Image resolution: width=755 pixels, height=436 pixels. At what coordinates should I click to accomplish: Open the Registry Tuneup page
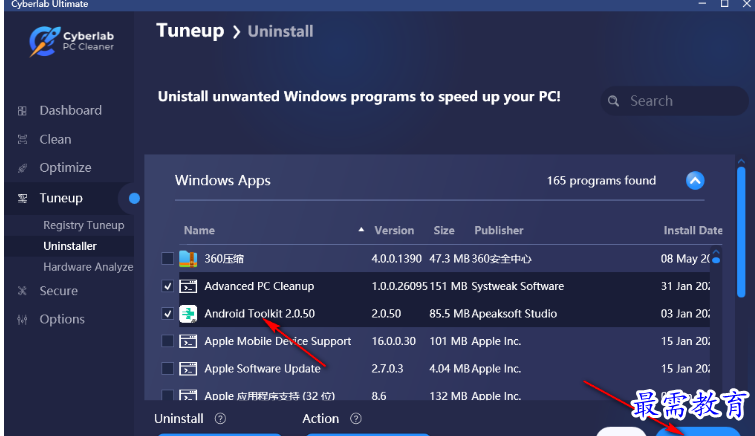[x=83, y=225]
